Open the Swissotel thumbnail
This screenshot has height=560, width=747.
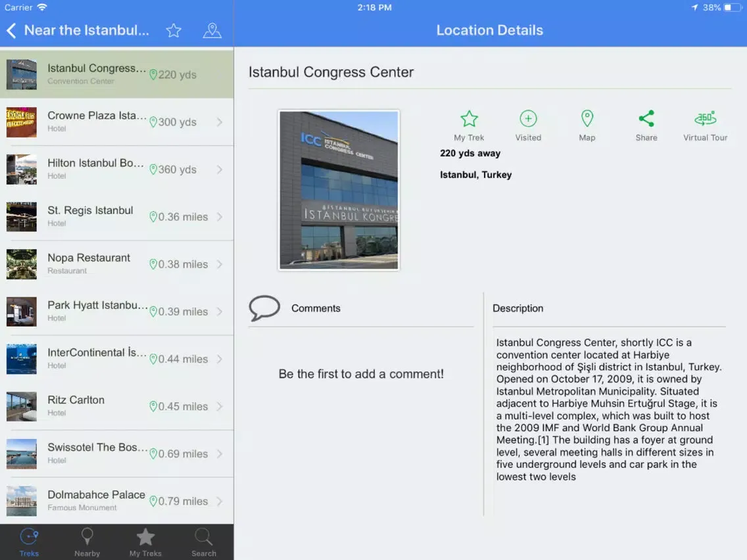point(22,454)
